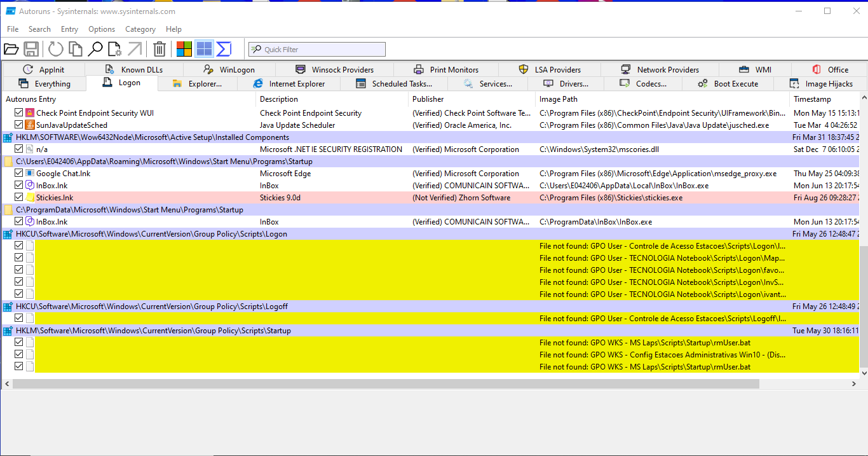Switch to the Drivers tab
The image size is (868, 456).
point(566,84)
